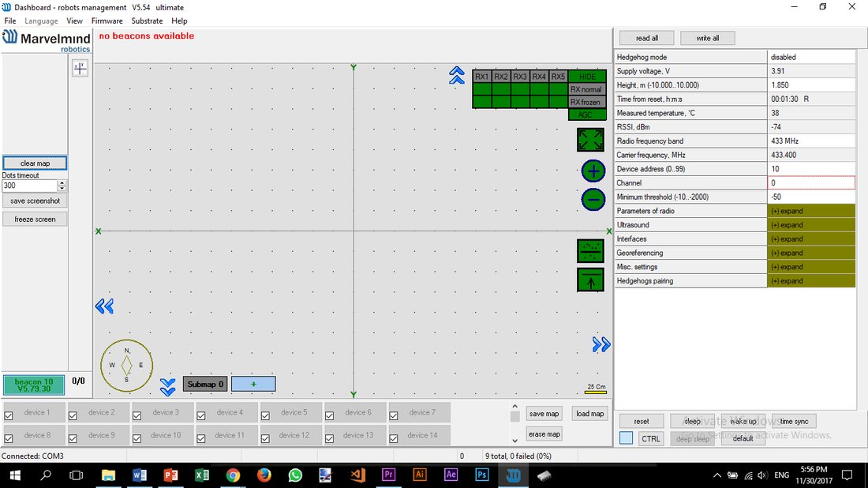Click the write all button

coord(708,38)
